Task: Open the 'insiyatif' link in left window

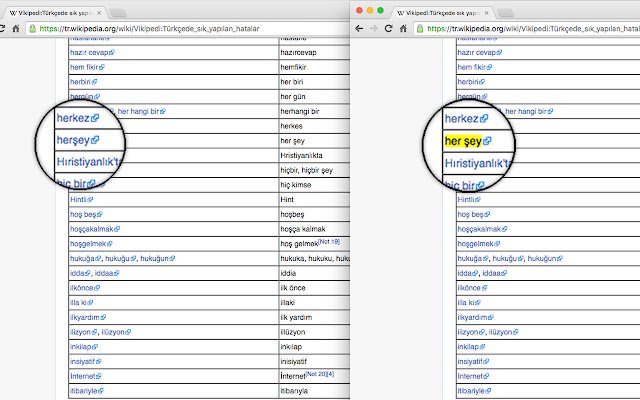Action: [82, 361]
